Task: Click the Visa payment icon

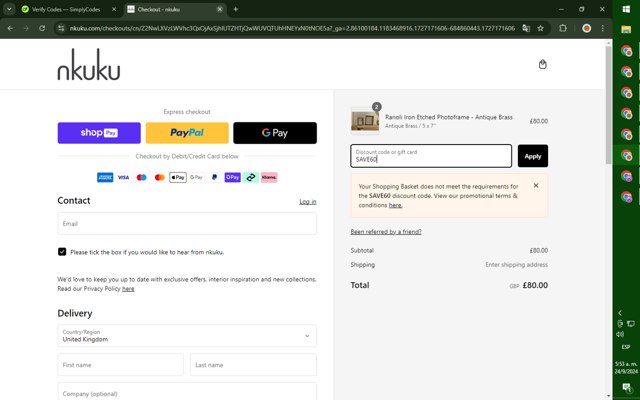Action: (x=123, y=177)
